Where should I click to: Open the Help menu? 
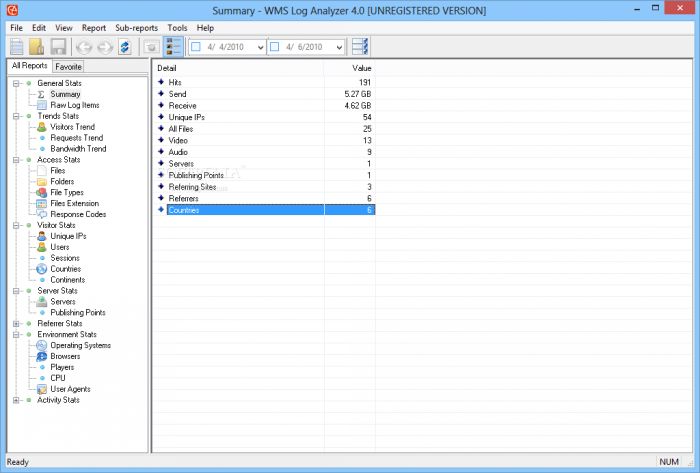[x=205, y=28]
